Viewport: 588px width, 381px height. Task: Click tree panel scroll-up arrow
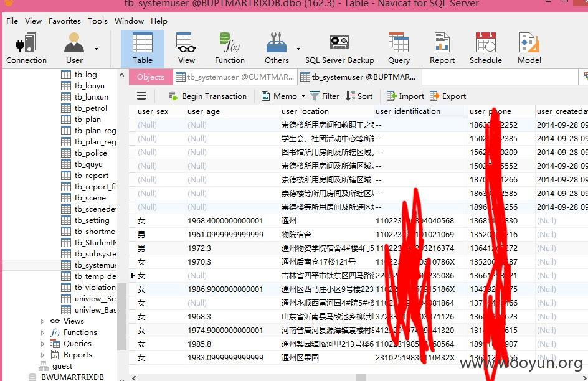121,75
